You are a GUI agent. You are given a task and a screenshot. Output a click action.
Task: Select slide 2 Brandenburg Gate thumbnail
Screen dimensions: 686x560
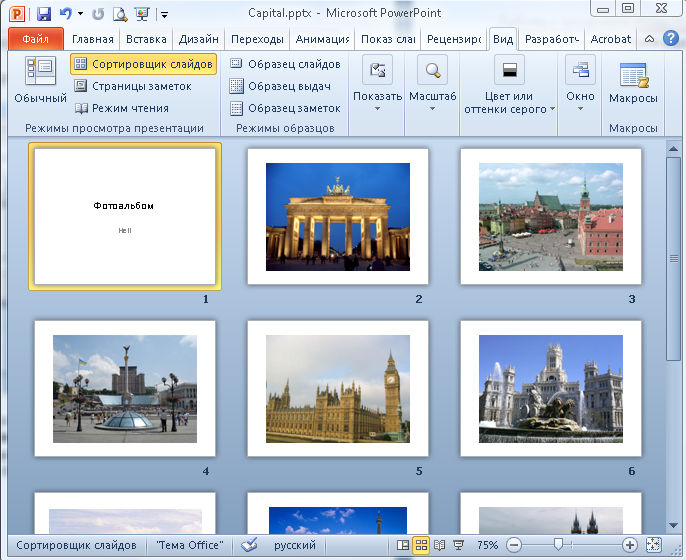pyautogui.click(x=338, y=216)
